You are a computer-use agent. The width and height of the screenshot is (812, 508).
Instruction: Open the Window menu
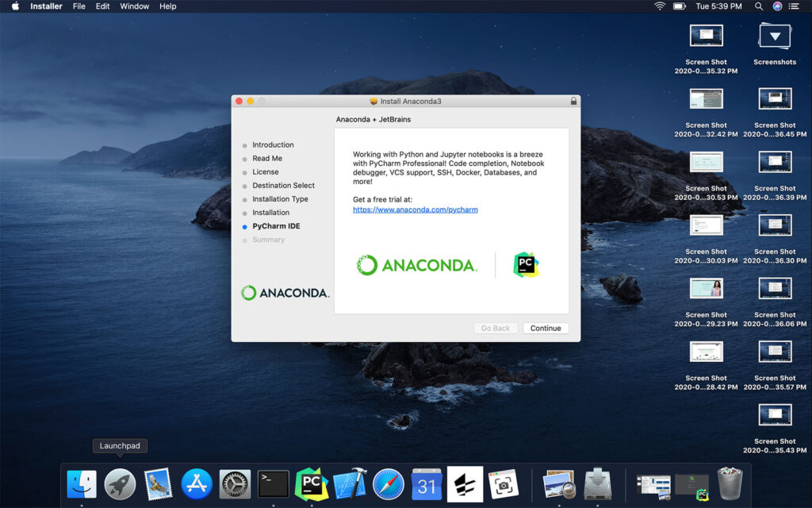[x=135, y=6]
